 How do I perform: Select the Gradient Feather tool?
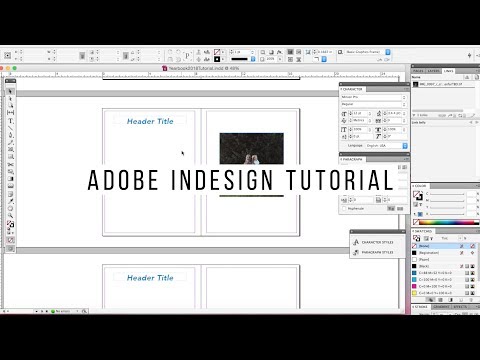[x=10, y=186]
